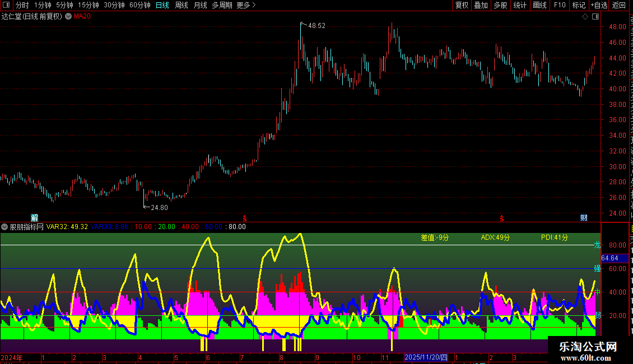Image resolution: width=633 pixels, height=364 pixels.
Task: Open the 多周期 multi-period view
Action: (x=222, y=5)
